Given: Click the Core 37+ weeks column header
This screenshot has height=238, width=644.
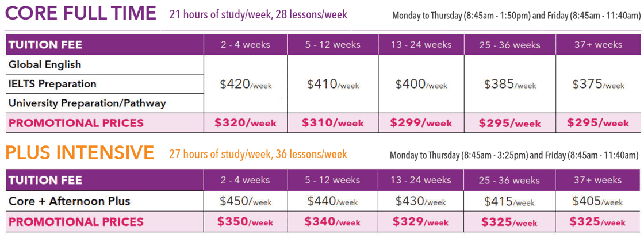Looking at the screenshot, I should (598, 44).
